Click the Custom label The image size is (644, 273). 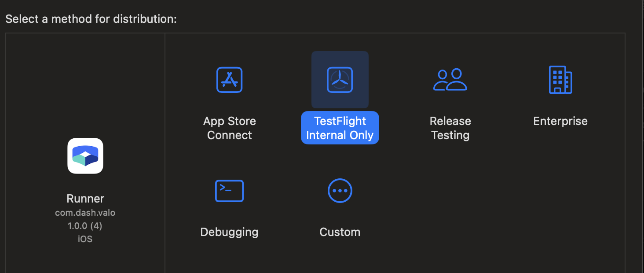point(340,232)
